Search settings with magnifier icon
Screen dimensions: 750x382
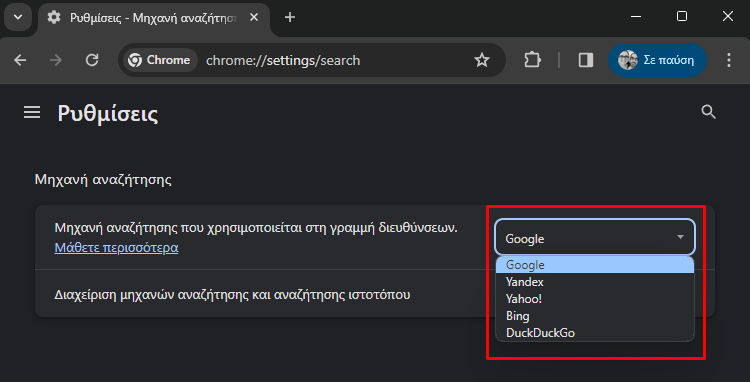tap(708, 112)
